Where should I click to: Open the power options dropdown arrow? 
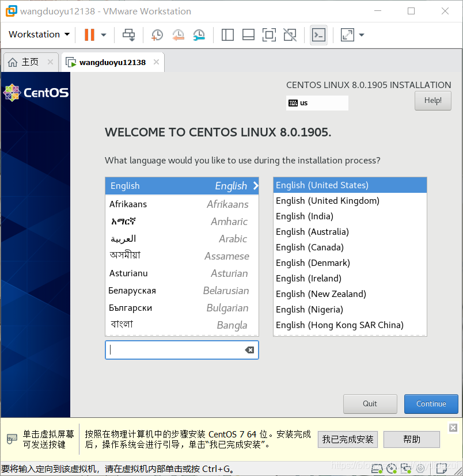click(x=104, y=35)
